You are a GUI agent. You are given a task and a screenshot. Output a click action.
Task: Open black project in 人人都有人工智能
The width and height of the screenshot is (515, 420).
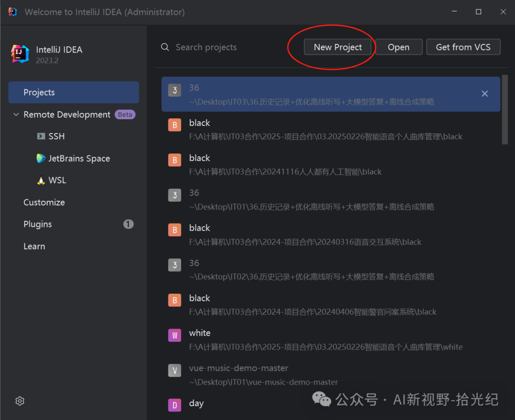tap(331, 165)
